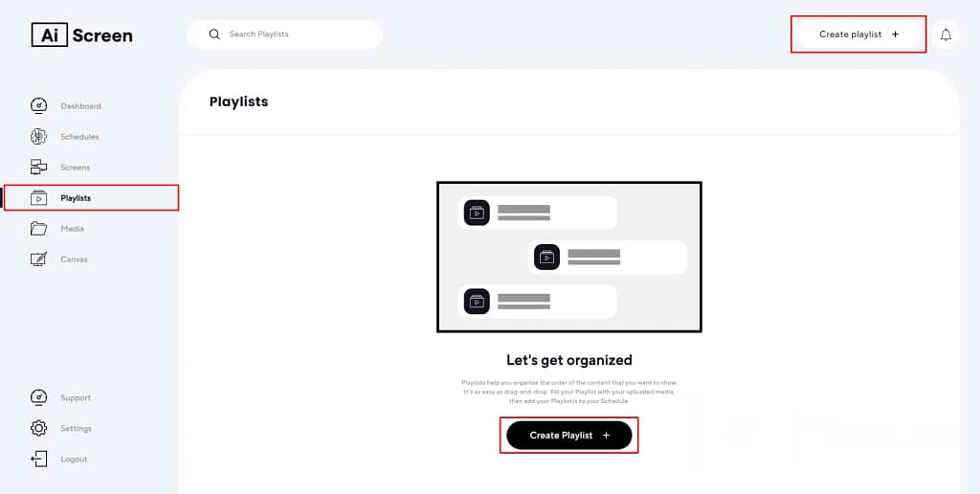Open the Dashboard menu item

coord(80,106)
